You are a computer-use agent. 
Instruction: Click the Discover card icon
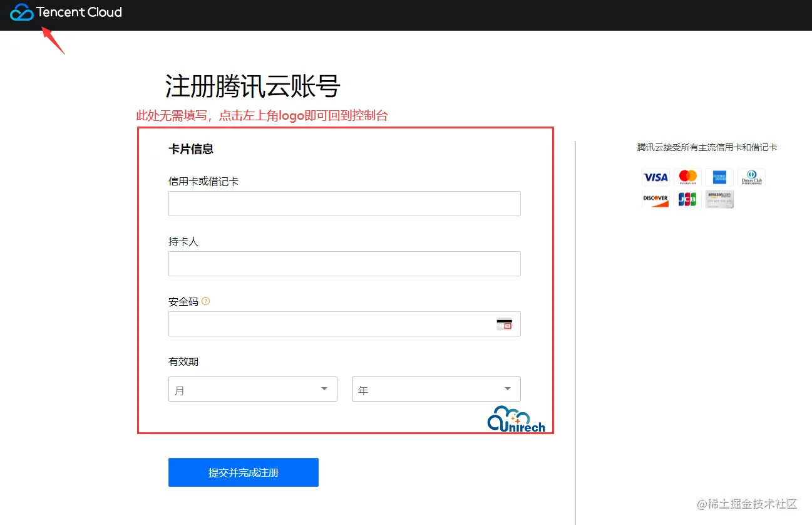655,199
